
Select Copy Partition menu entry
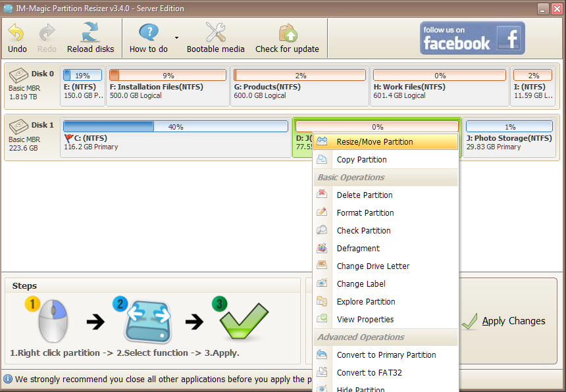tap(361, 160)
